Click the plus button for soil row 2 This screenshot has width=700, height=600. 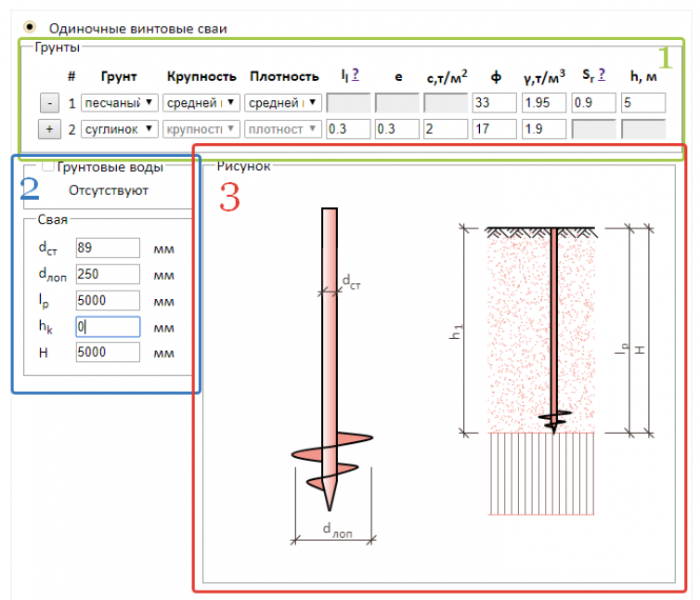coord(49,129)
